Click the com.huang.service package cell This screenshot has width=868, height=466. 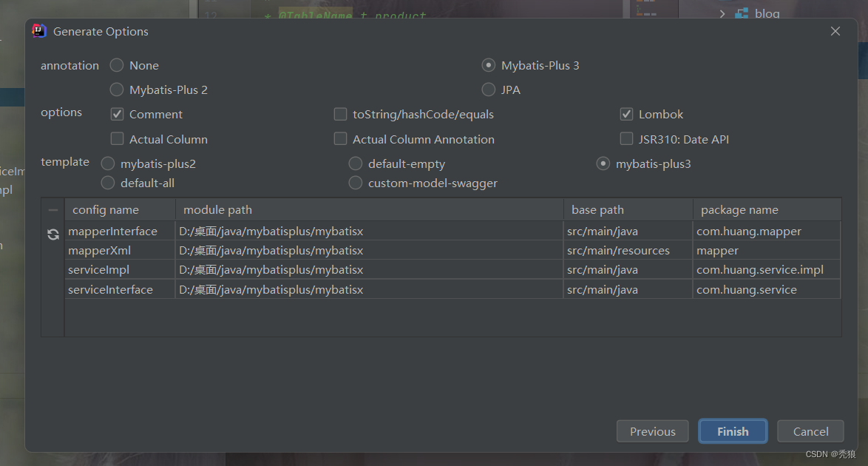coord(767,289)
